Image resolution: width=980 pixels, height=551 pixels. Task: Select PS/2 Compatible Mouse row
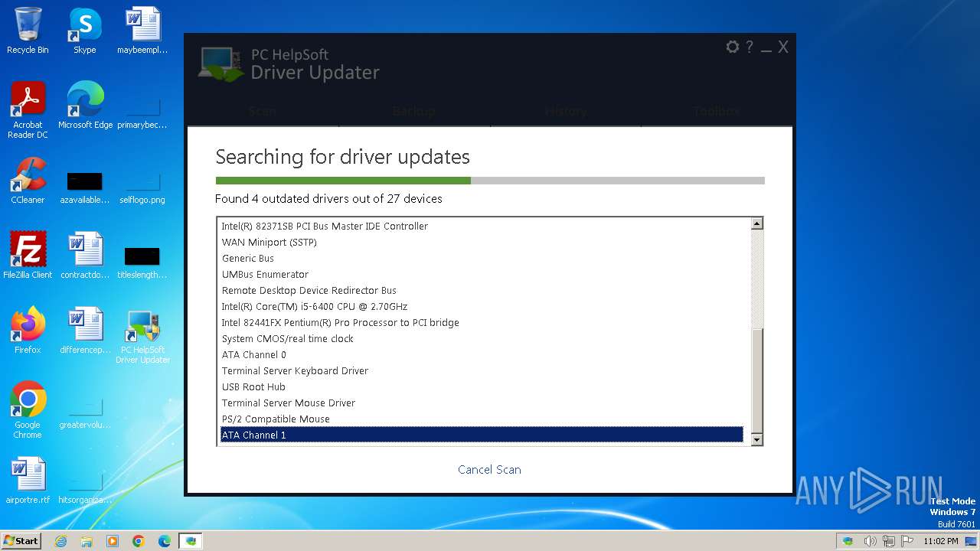(482, 419)
